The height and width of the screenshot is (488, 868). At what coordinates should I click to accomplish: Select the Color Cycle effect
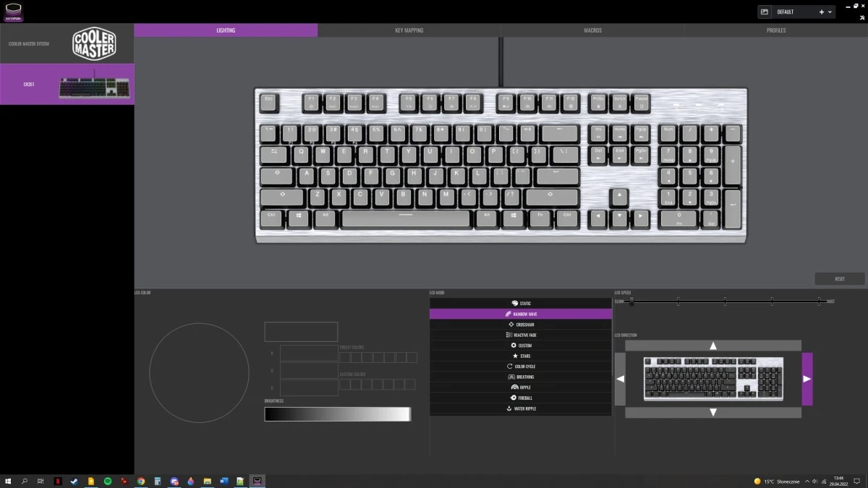tap(521, 367)
